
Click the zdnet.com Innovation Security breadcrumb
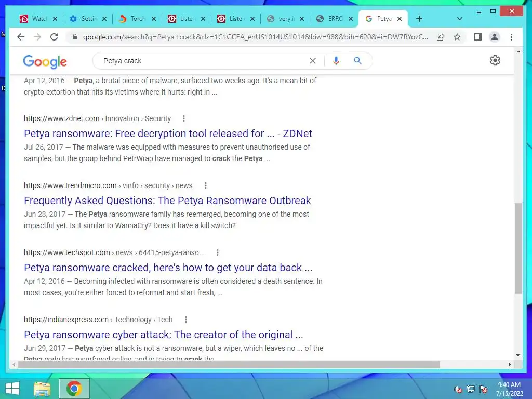pyautogui.click(x=97, y=118)
